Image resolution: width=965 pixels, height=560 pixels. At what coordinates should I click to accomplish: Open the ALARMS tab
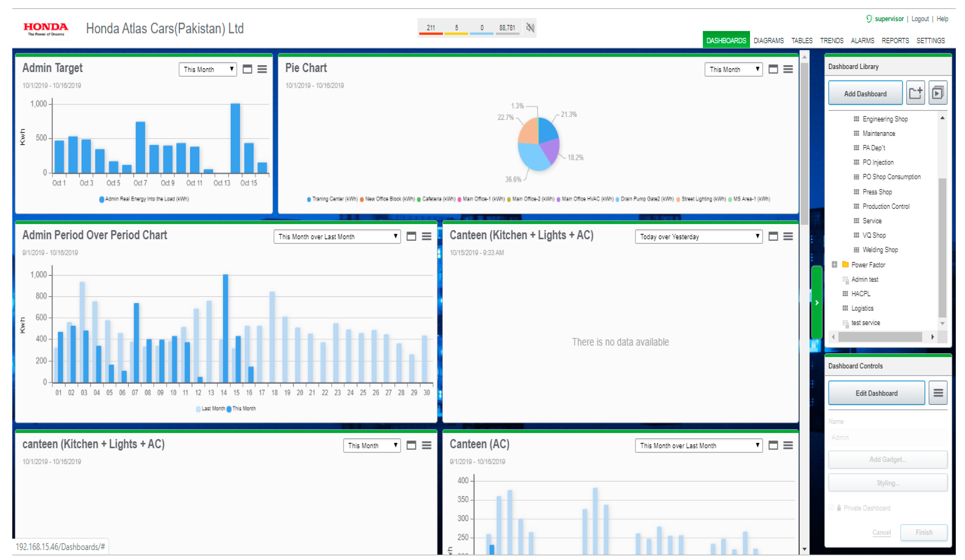coord(862,41)
